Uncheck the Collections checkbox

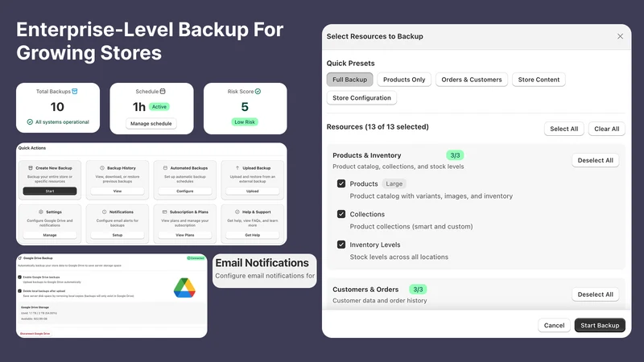[341, 214]
